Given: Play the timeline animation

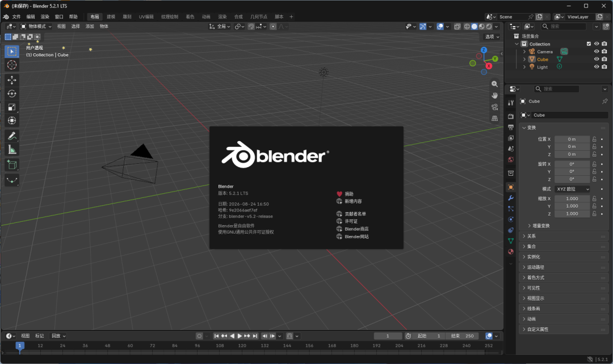Looking at the screenshot, I should point(240,336).
